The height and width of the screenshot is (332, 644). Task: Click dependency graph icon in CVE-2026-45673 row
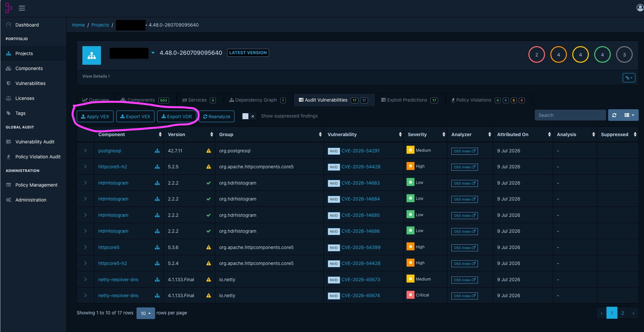(x=157, y=280)
